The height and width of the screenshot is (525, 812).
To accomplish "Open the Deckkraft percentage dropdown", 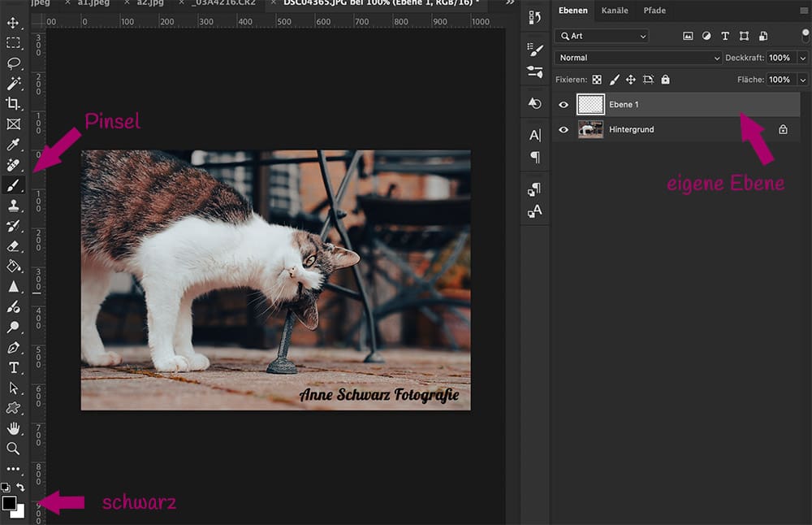I will (803, 58).
